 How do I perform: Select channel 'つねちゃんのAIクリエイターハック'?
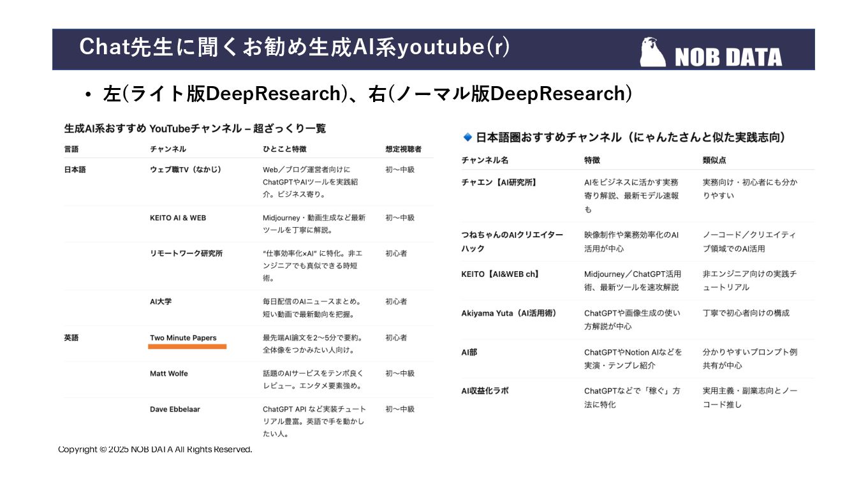tap(512, 241)
